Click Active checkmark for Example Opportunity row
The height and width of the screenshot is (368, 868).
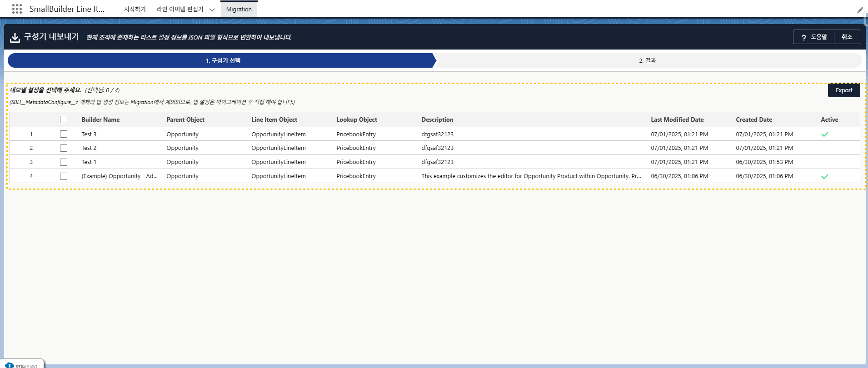tap(824, 176)
